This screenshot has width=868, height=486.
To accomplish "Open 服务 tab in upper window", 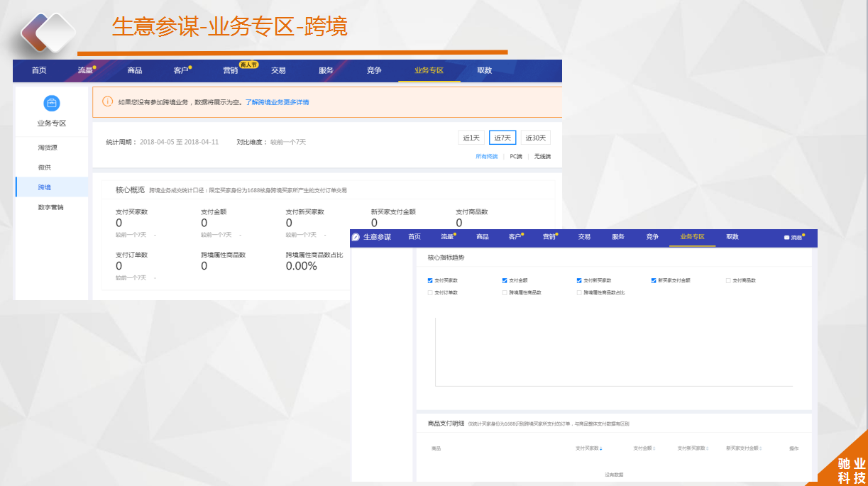I will (x=326, y=70).
